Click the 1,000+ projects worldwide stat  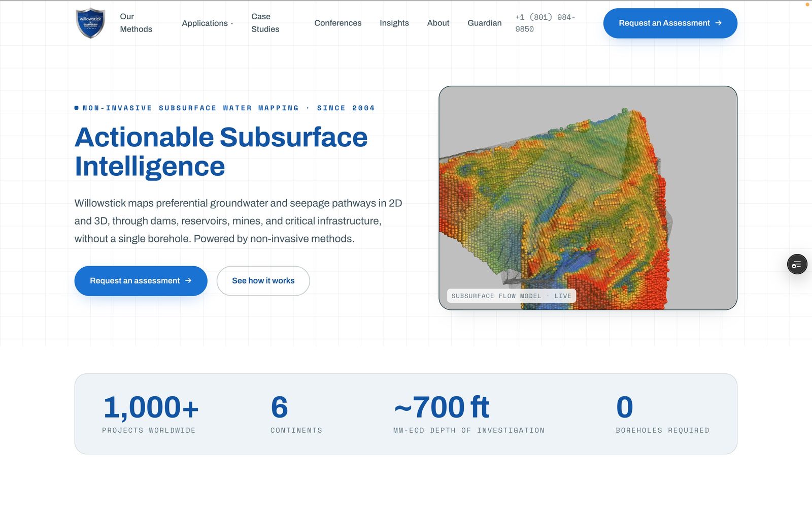click(x=150, y=414)
